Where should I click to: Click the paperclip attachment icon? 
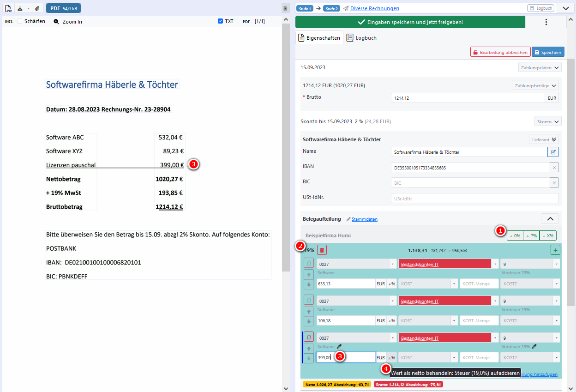(x=37, y=8)
